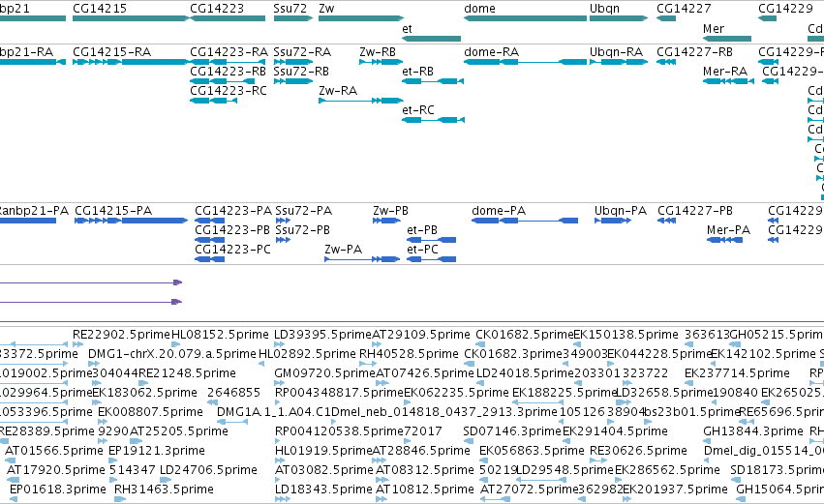Select transcript CG14223-RB
824x504 pixels.
pyautogui.click(x=223, y=81)
